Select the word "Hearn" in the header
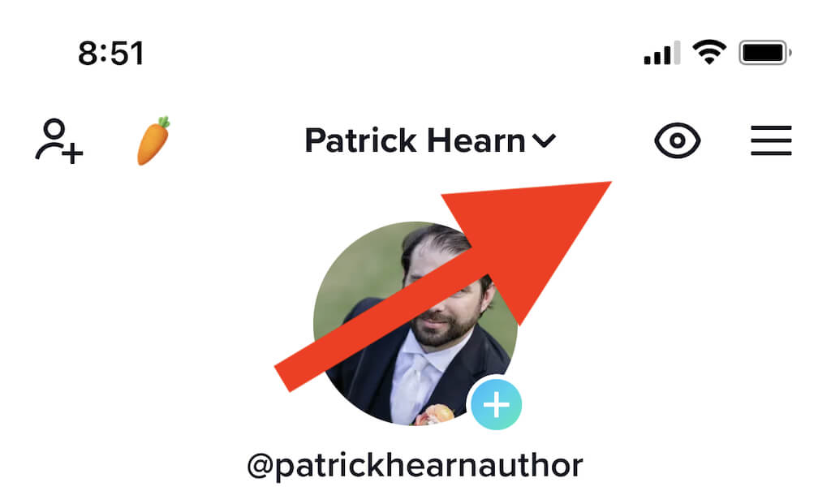The image size is (831, 504). click(476, 140)
